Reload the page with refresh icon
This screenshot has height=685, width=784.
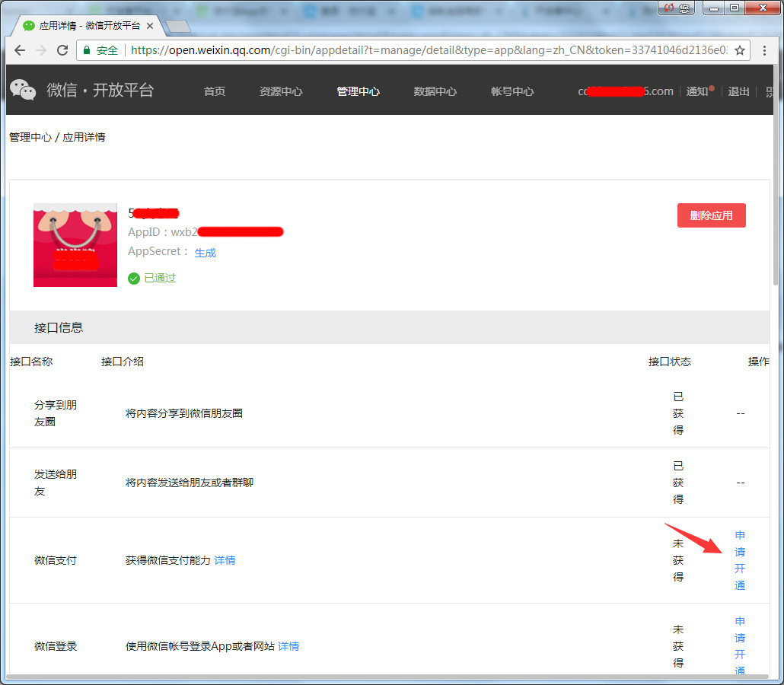coord(62,50)
